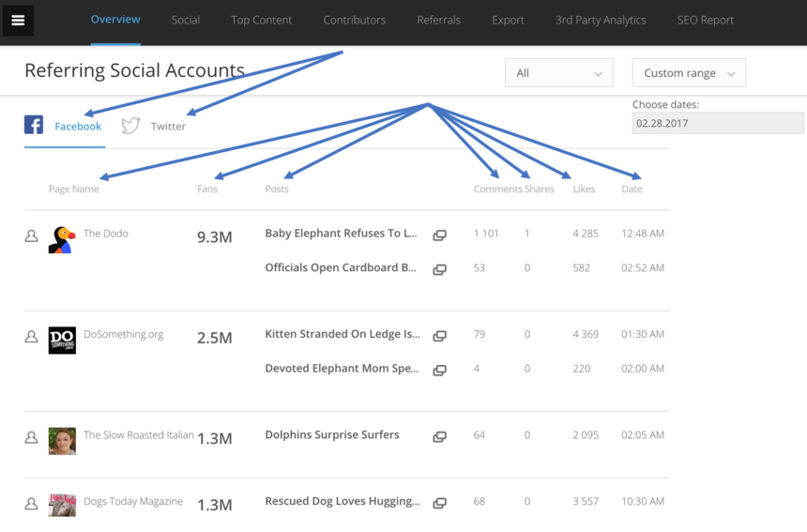Click the user icon beside DoSomething.org
807x532 pixels.
[31, 337]
